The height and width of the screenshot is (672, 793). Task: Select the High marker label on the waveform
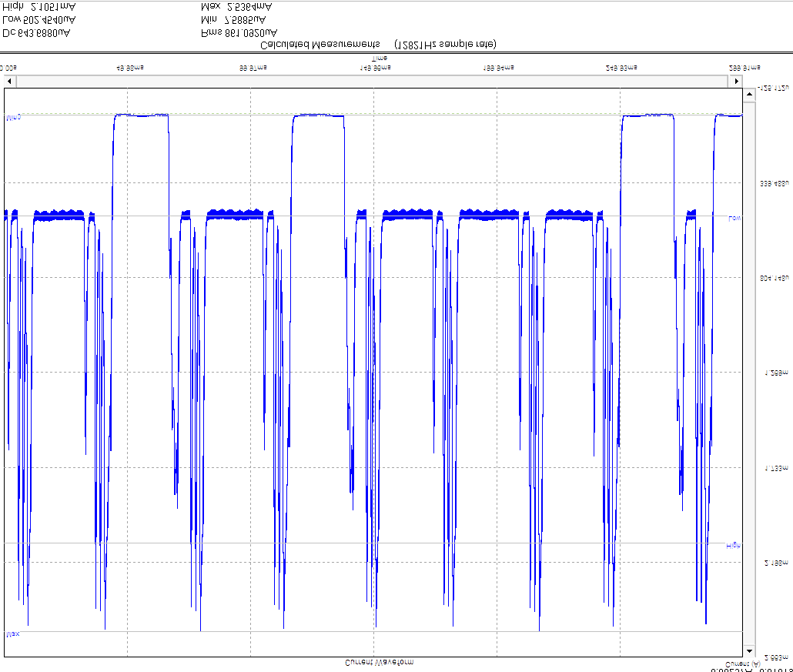pyautogui.click(x=733, y=546)
